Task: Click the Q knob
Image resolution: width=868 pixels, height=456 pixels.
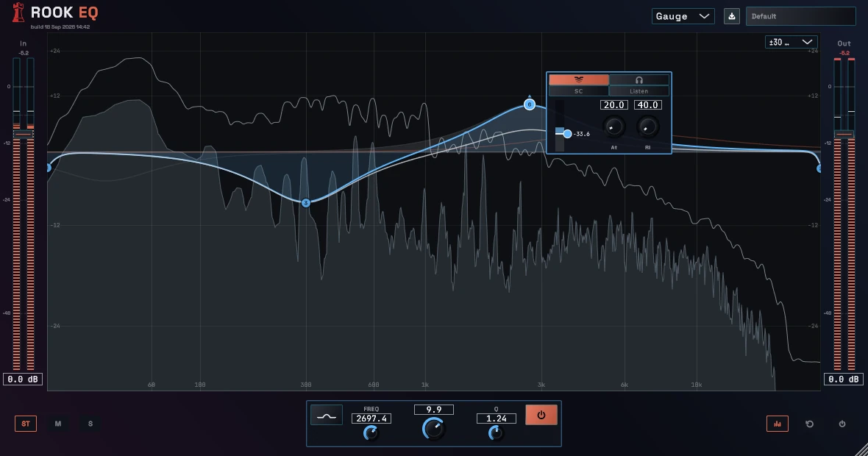Action: pos(496,433)
